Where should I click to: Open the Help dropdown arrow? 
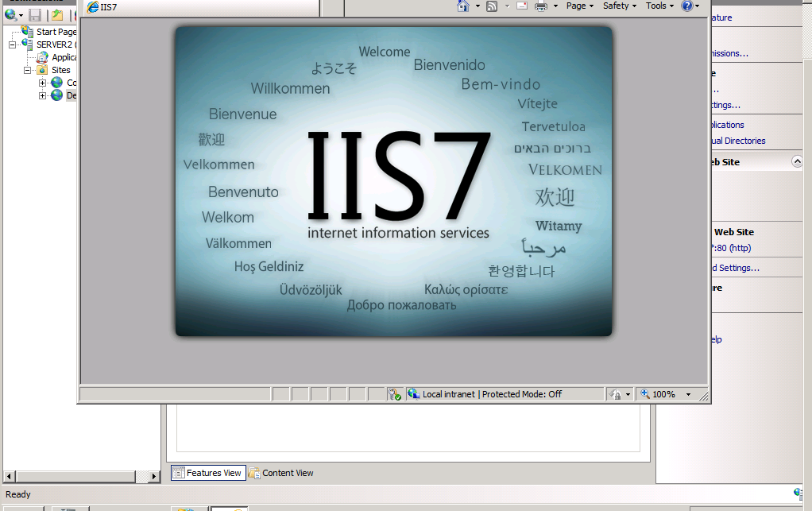pos(697,6)
